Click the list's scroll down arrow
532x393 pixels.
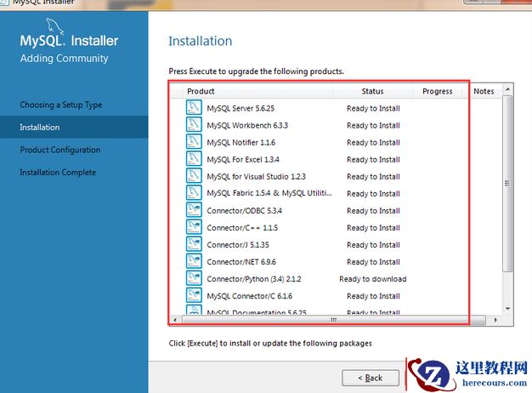coord(507,309)
